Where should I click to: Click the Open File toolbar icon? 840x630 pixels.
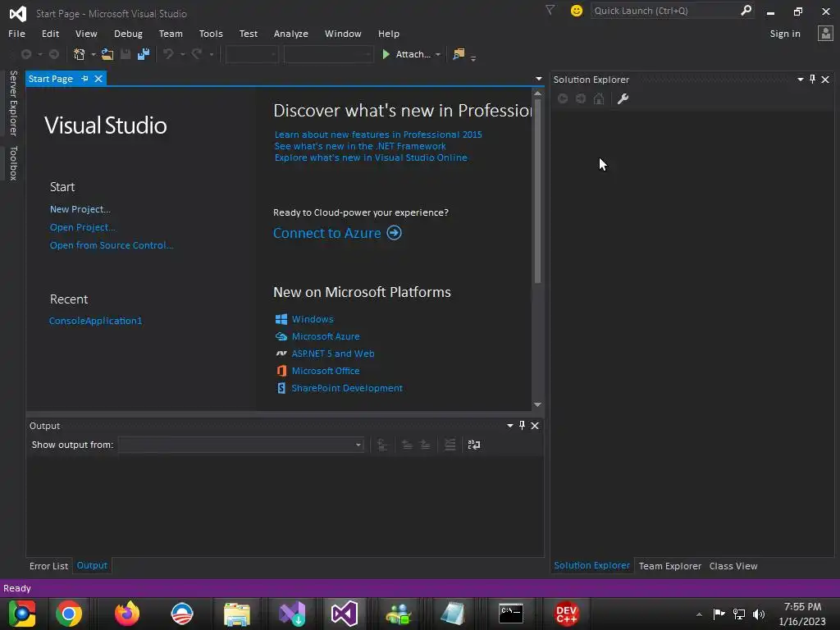107,54
